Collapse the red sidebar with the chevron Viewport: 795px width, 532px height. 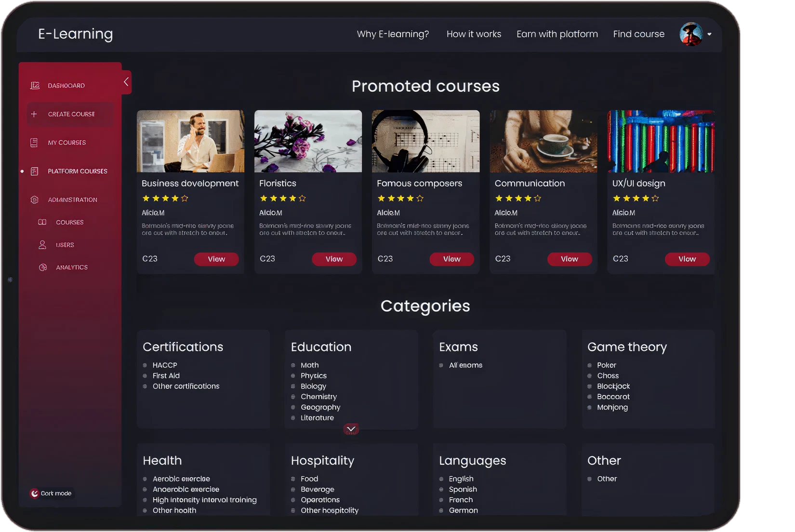click(126, 81)
